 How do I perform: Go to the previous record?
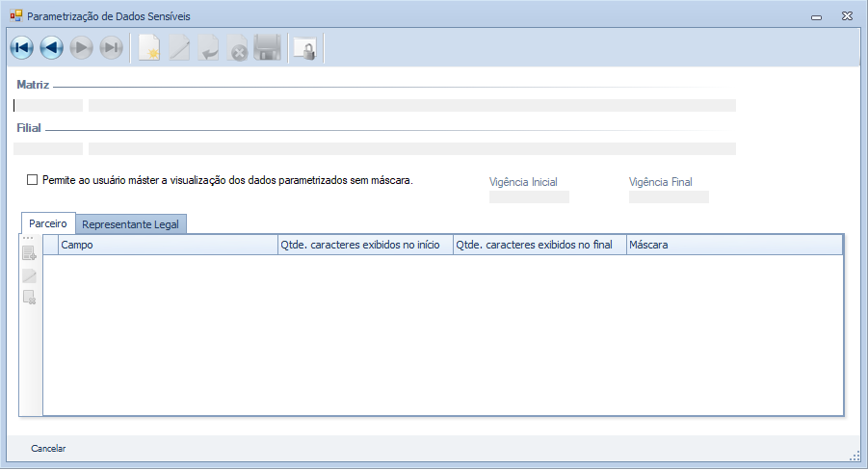tap(51, 47)
